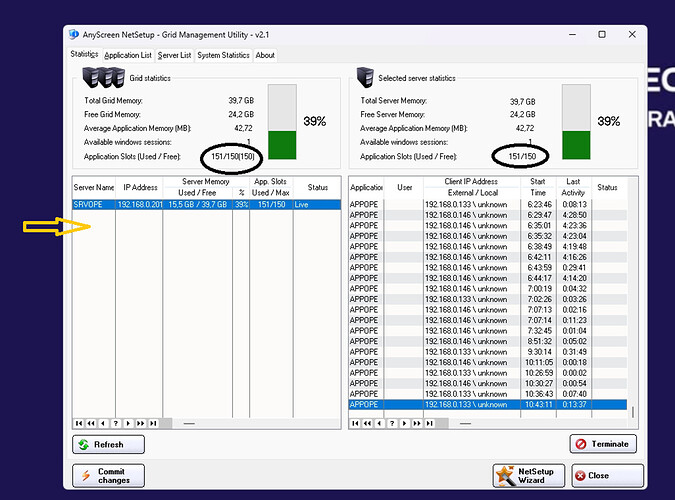The image size is (675, 500).
Task: Launch the NetSetup Wizard
Action: click(529, 475)
